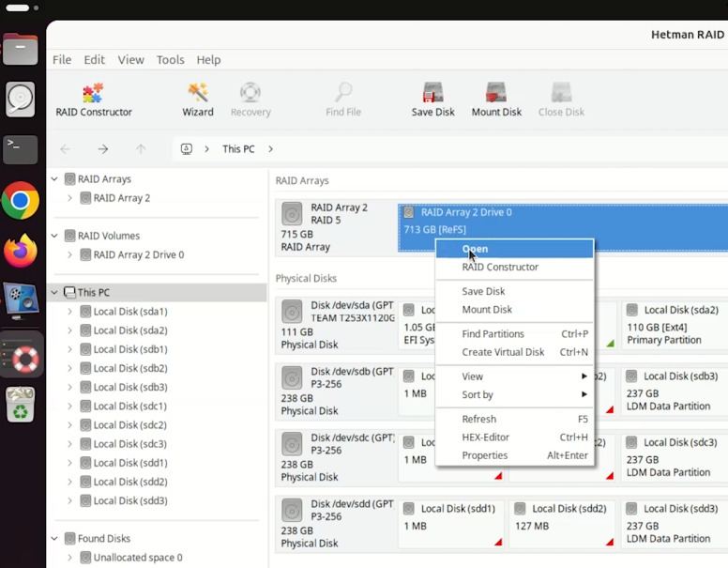Select Disk /dev/sdc physical disk icon
The height and width of the screenshot is (568, 728).
click(292, 444)
